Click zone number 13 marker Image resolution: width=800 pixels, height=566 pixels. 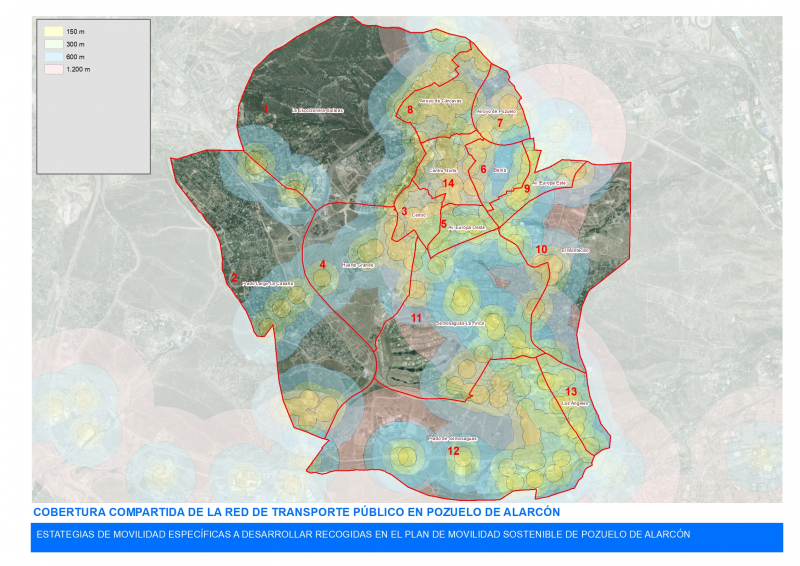(571, 391)
